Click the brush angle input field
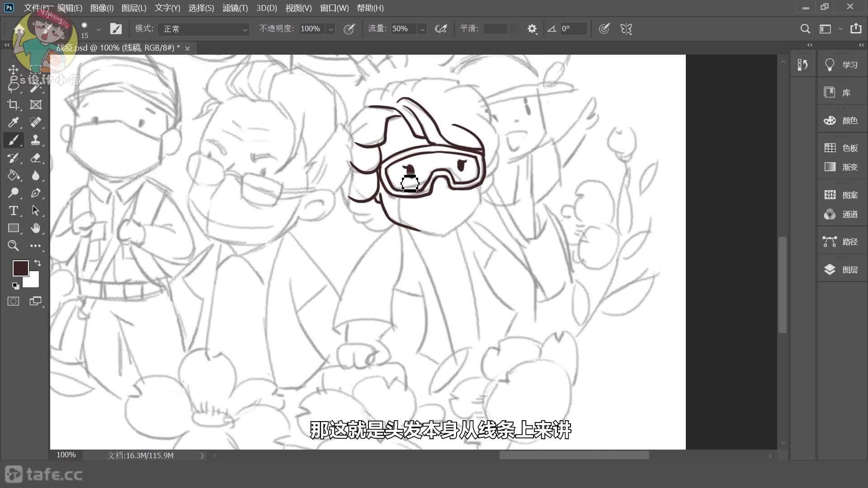The image size is (868, 488). (x=573, y=29)
